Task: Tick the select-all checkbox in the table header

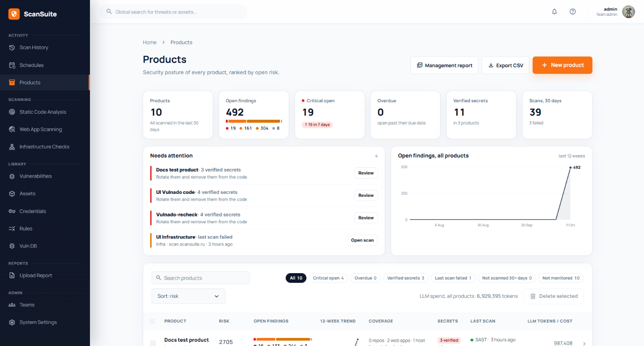Action: point(153,321)
